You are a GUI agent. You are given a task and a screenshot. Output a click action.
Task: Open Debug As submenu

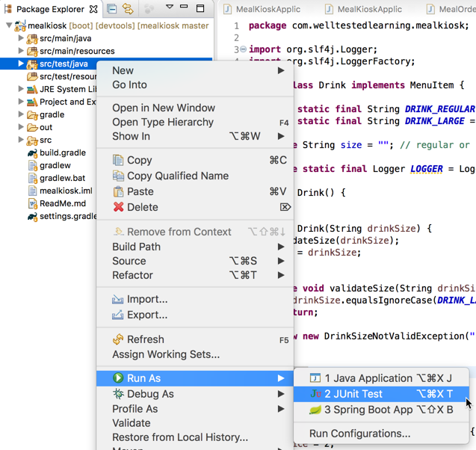point(195,394)
